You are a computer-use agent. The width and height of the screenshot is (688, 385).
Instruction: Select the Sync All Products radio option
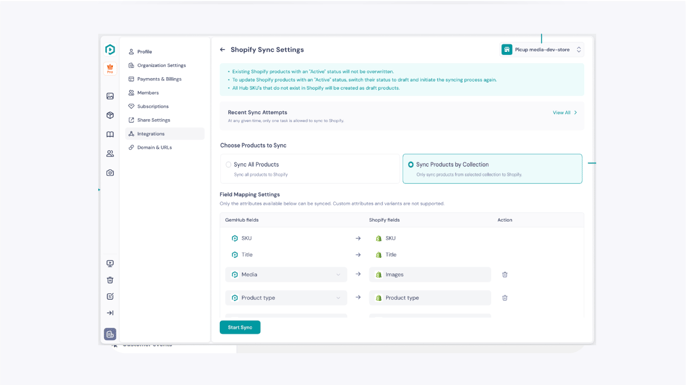tap(228, 165)
